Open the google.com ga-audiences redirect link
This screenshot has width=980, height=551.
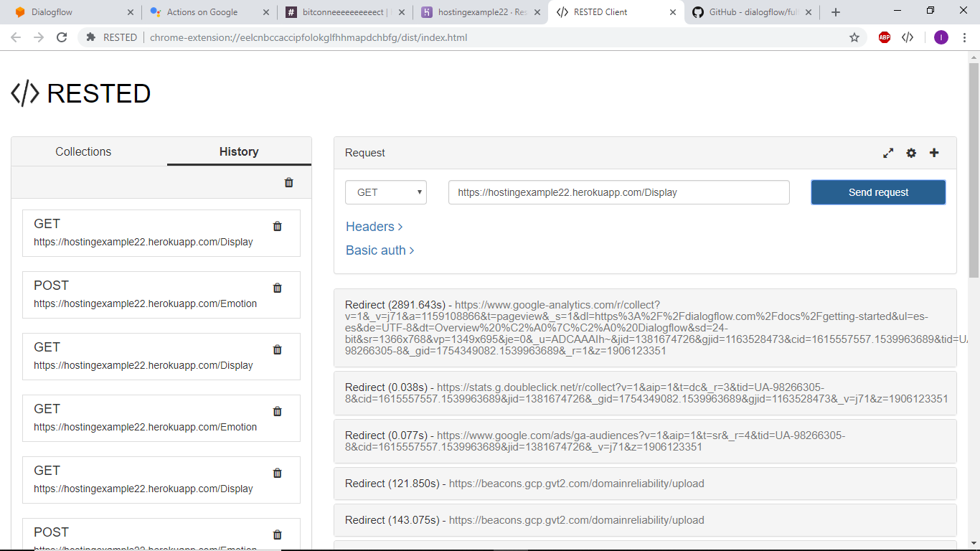point(595,441)
